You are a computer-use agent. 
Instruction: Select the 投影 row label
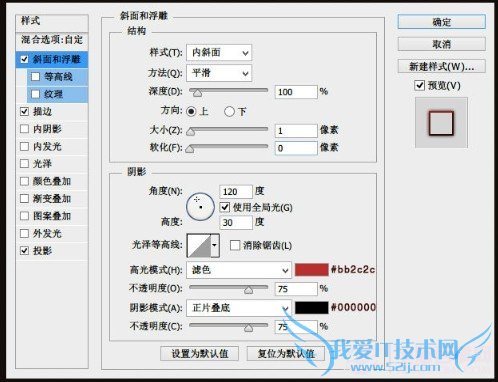coord(42,250)
